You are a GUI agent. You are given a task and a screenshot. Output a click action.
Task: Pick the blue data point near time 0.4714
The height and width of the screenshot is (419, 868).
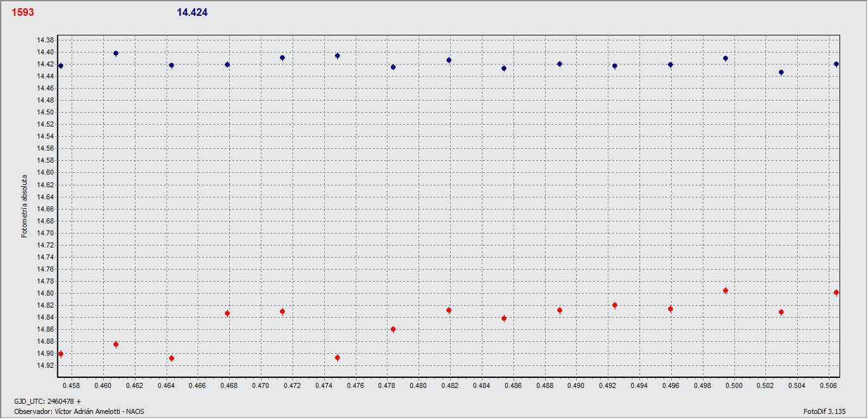[282, 58]
